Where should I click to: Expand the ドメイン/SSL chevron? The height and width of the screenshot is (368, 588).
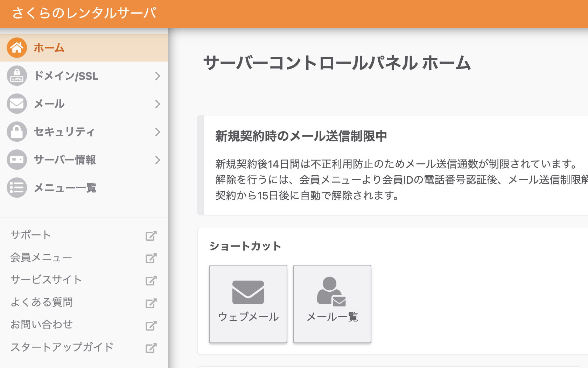157,76
